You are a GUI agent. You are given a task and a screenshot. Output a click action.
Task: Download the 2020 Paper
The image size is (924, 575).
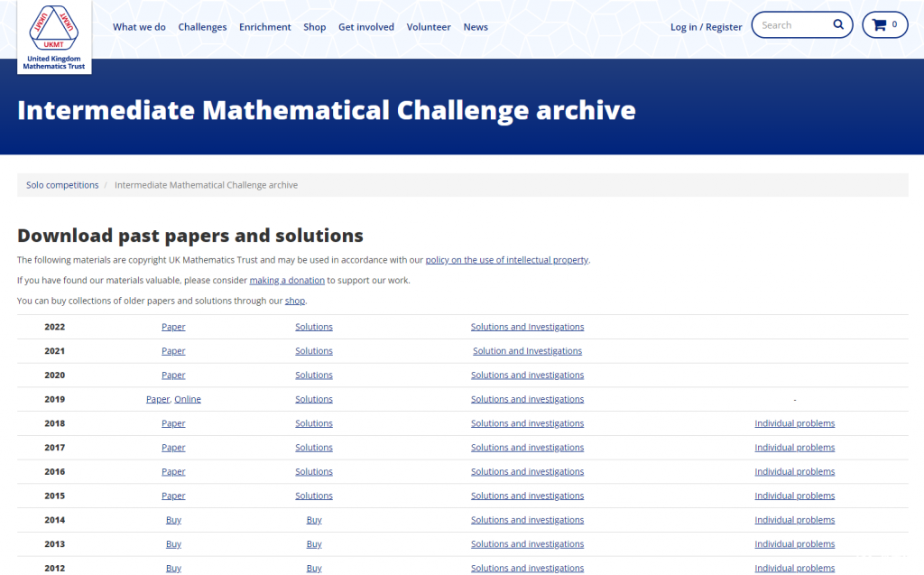tap(173, 376)
